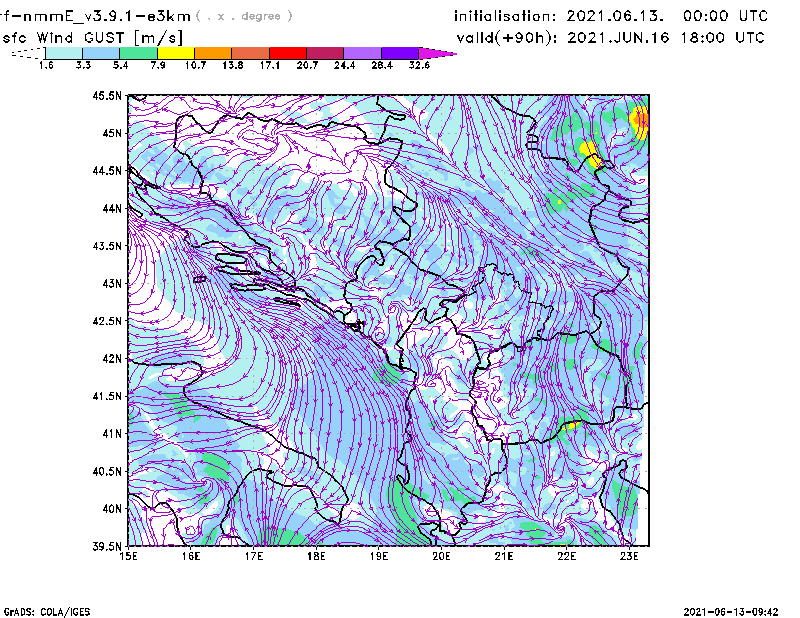The image size is (800, 618).
Task: Click the 23E longitude label
Action: [x=629, y=556]
